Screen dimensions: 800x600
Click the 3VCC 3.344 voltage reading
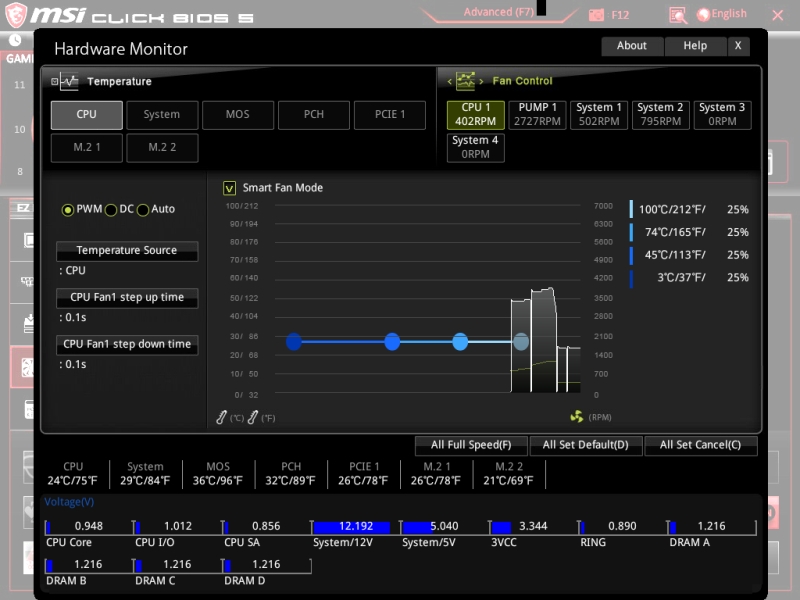[533, 527]
